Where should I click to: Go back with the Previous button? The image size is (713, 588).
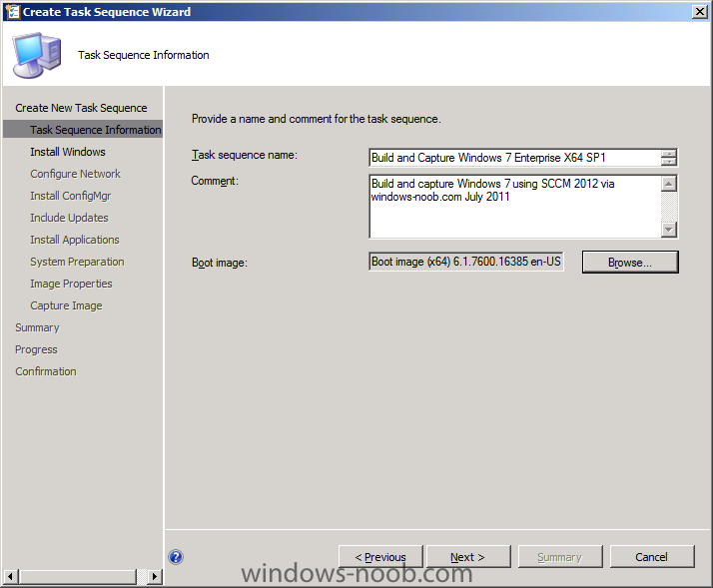380,557
